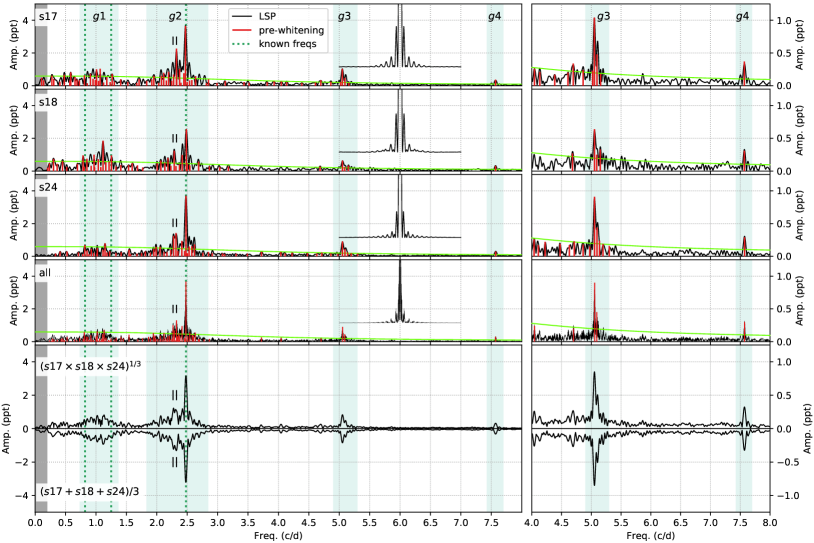
Task: Click the 'g3' label in the left s17 panel
Action: [x=344, y=17]
